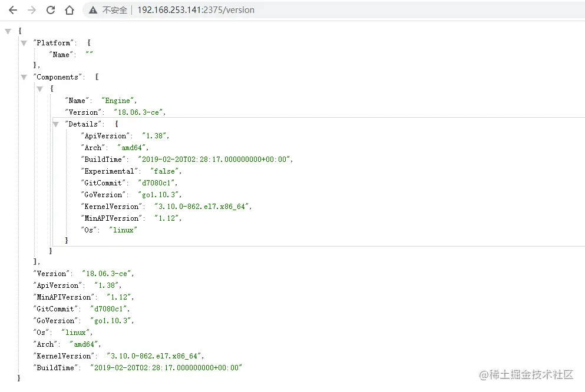The width and height of the screenshot is (585, 392).
Task: Click the top-level "MinAPIVersion" key
Action: tap(65, 297)
